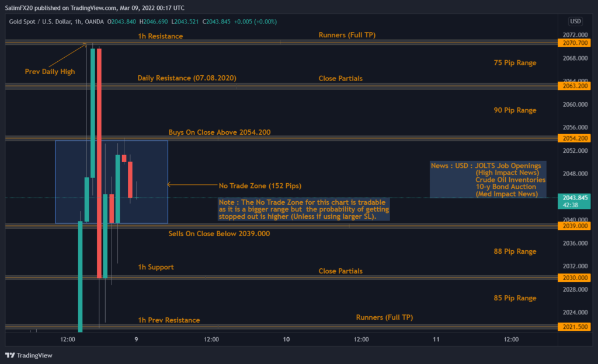598x364 pixels.
Task: Select the orange 2070.700 price level label
Action: click(x=575, y=42)
